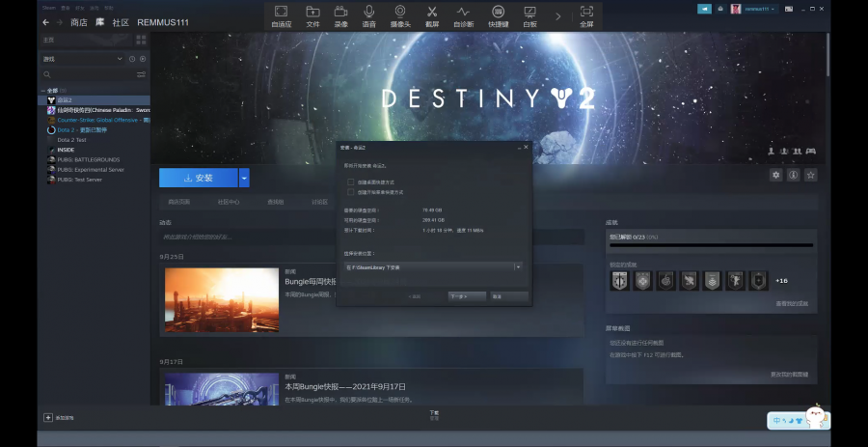The image size is (868, 447).
Task: Click the single-player person icon
Action: click(772, 152)
